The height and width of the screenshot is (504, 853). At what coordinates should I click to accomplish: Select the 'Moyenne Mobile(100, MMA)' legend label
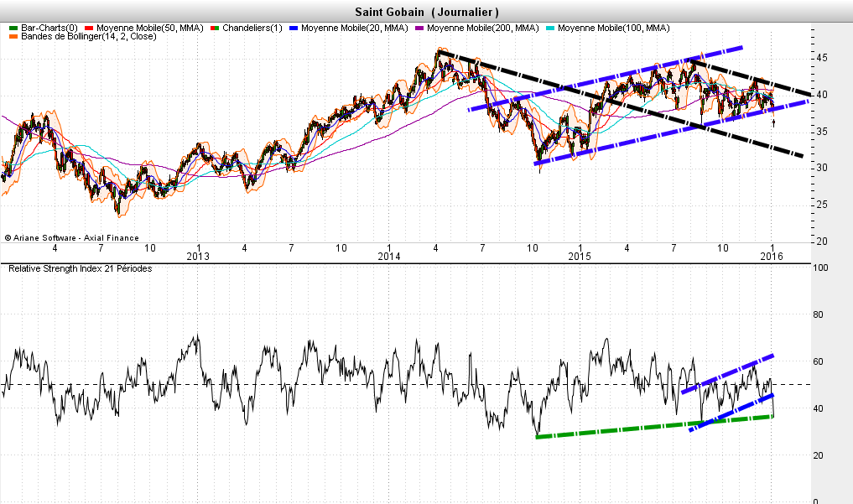pos(614,28)
